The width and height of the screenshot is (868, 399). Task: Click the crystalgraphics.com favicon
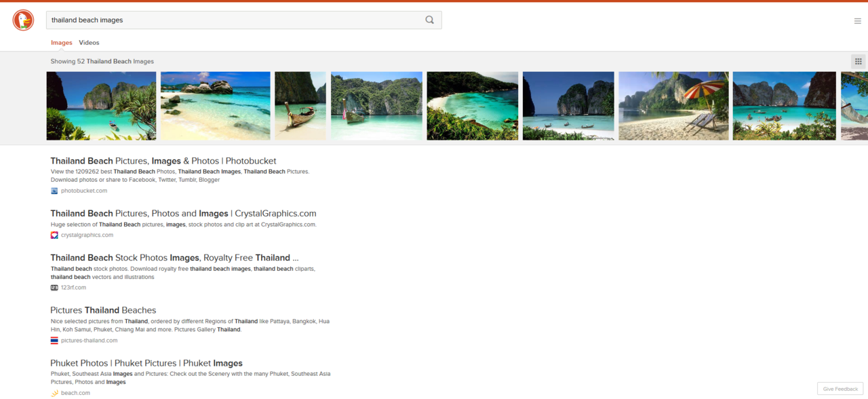(54, 235)
